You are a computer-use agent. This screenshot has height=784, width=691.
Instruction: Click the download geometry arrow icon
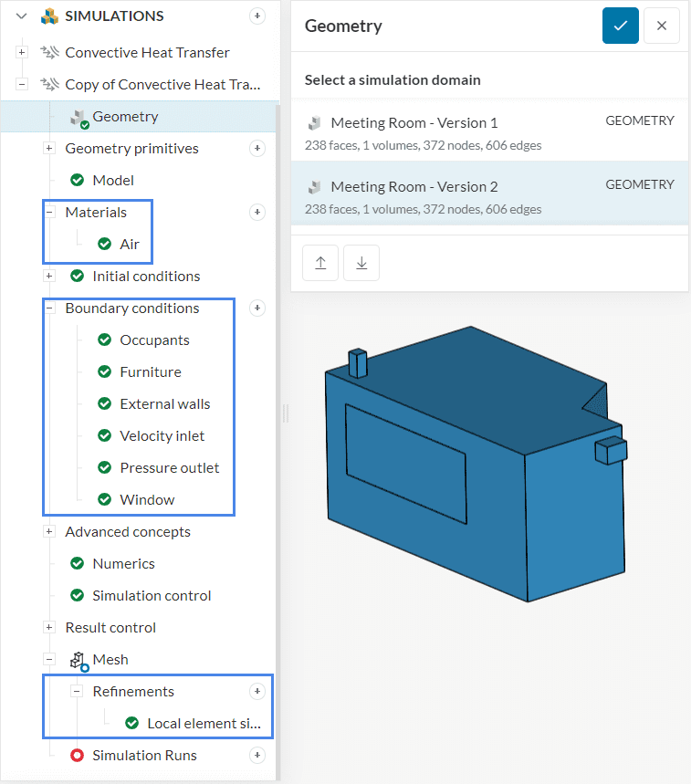coord(363,262)
